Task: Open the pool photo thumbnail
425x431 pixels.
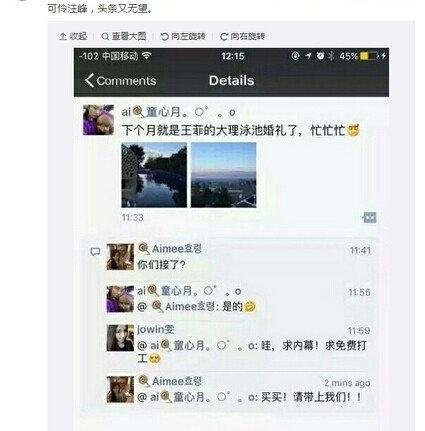Action: [154, 175]
